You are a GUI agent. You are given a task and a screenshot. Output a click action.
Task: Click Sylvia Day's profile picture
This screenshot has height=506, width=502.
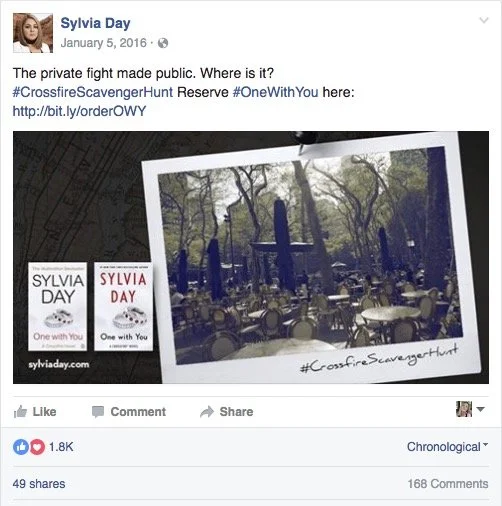point(33,33)
